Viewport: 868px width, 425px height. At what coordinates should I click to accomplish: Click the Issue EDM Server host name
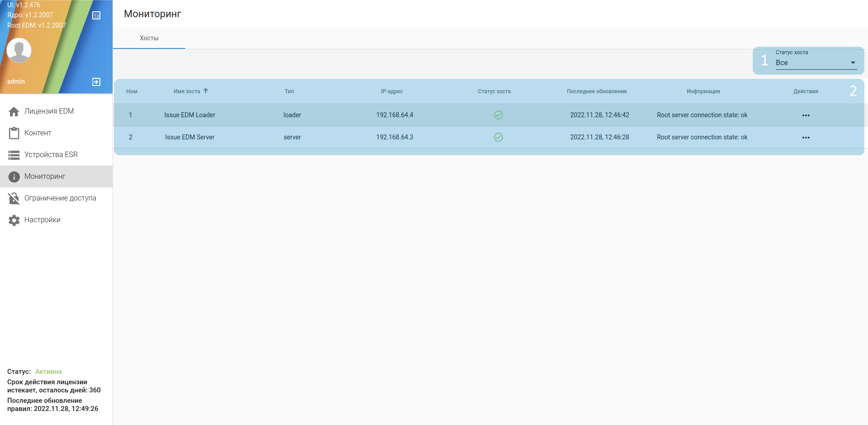(x=190, y=137)
